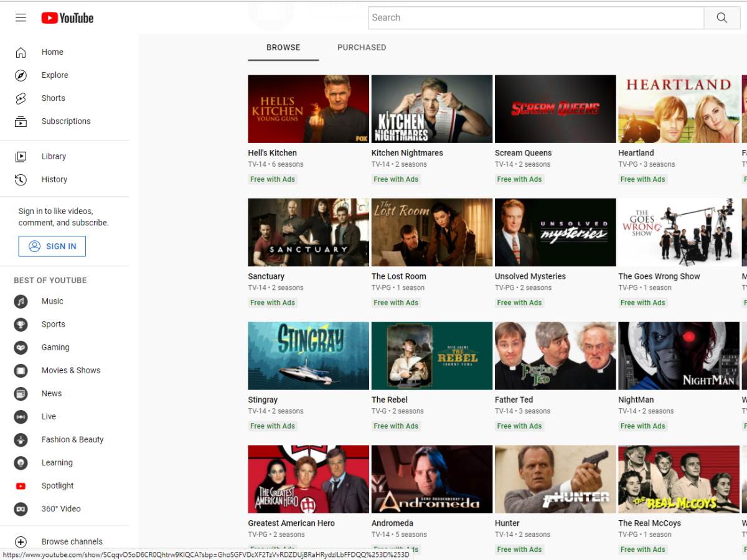Select the BROWSE tab
This screenshot has width=747, height=560.
coord(283,47)
